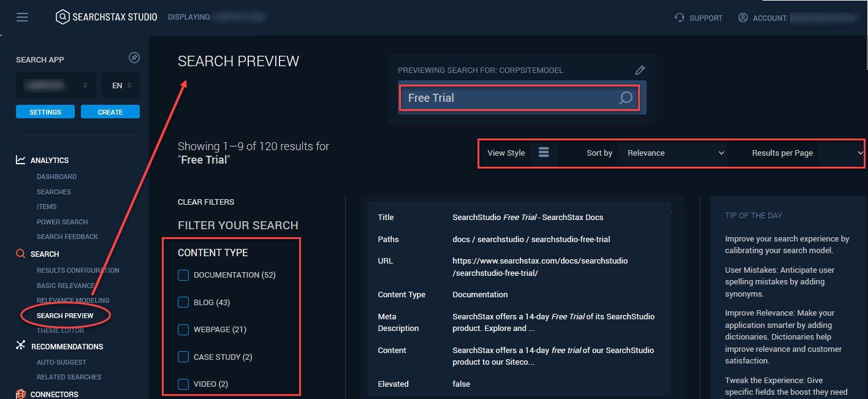Check the Blog (43) filter
868x399 pixels.
(183, 302)
